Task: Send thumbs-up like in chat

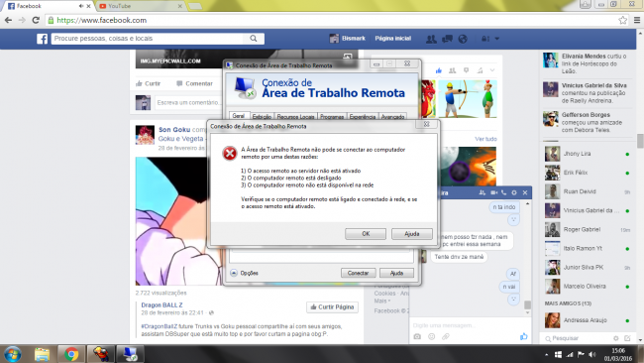Action: point(524,336)
